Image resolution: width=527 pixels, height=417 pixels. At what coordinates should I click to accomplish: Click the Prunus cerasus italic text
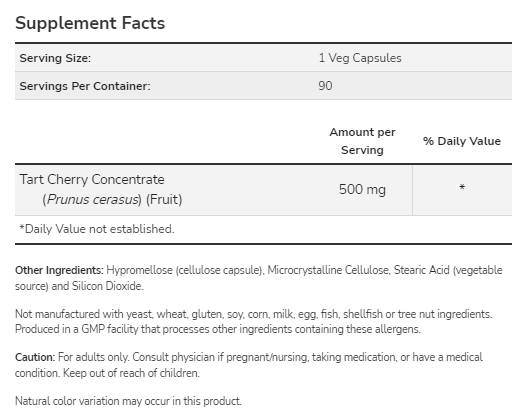(92, 199)
